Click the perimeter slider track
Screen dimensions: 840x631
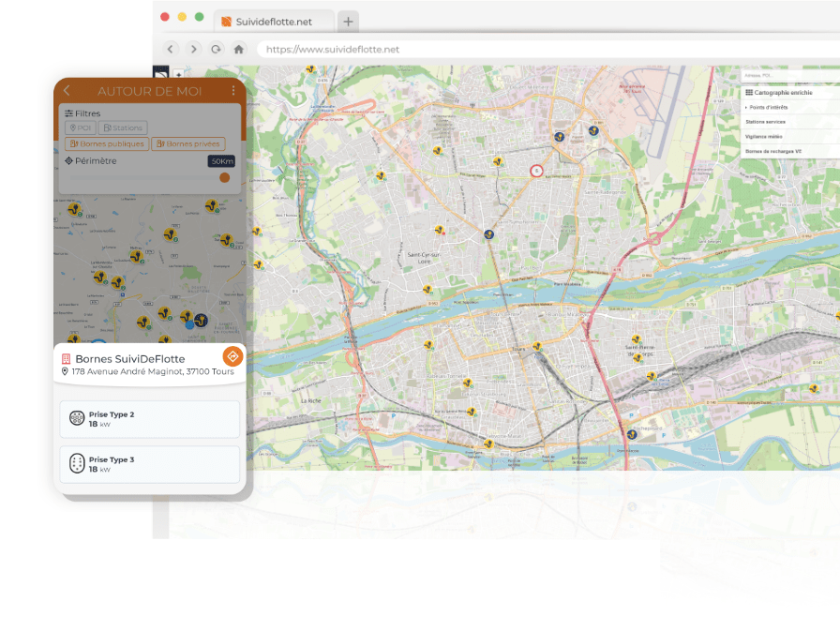144,178
